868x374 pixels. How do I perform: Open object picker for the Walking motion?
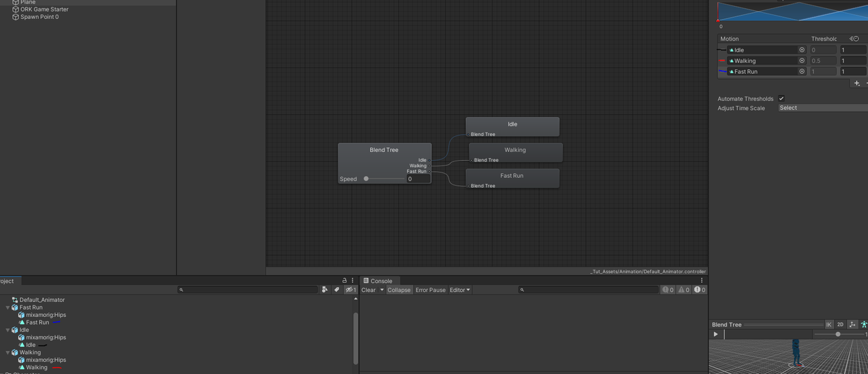coord(802,60)
